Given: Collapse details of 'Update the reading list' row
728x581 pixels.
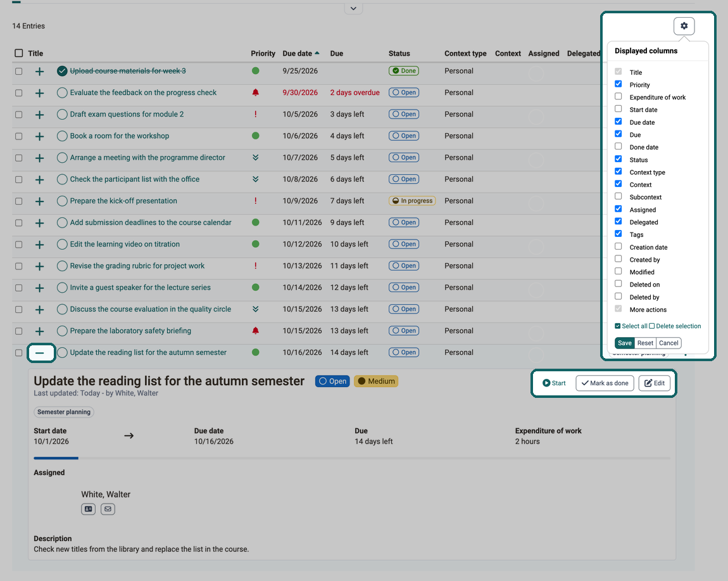Looking at the screenshot, I should point(40,353).
